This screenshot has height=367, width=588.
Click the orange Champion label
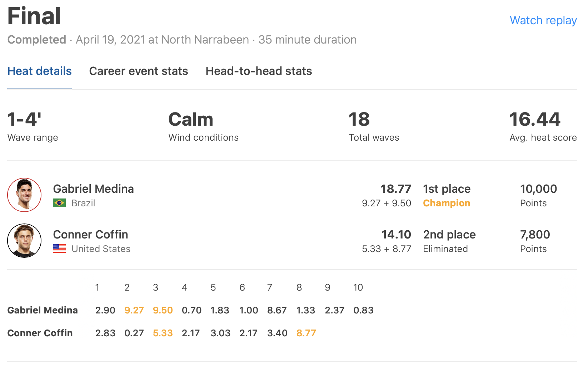pos(447,203)
